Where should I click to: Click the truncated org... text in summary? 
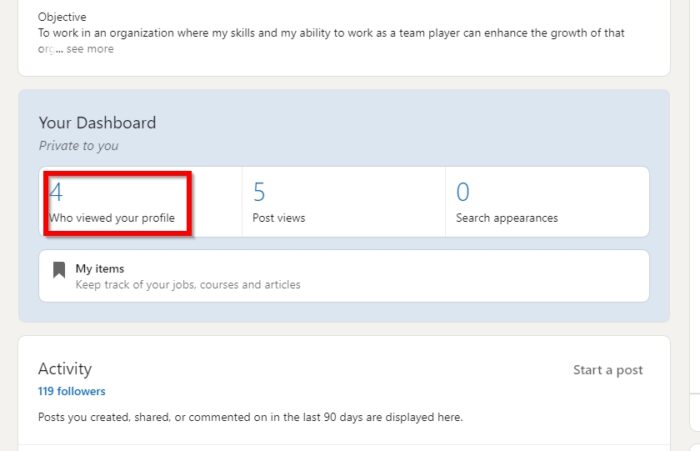tap(50, 49)
